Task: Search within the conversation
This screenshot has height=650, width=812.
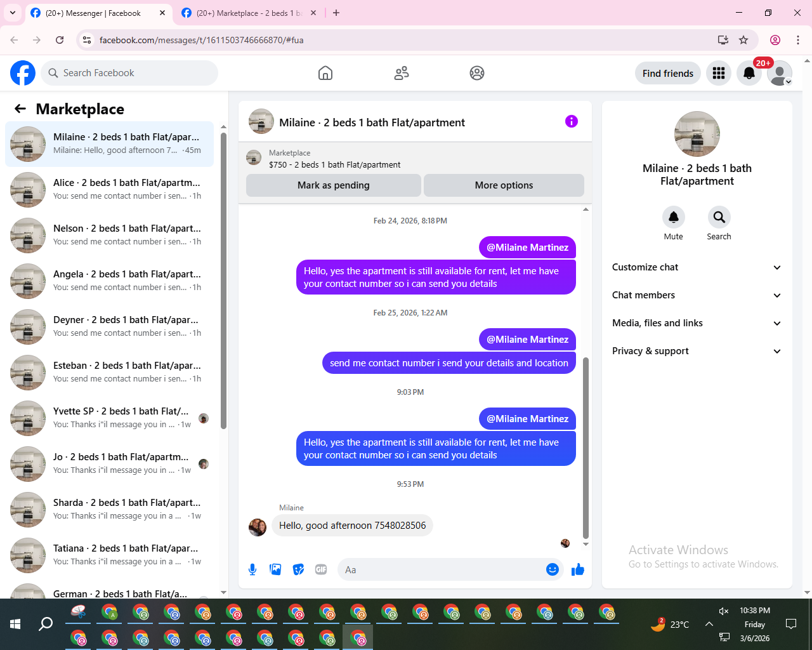Action: (x=719, y=217)
